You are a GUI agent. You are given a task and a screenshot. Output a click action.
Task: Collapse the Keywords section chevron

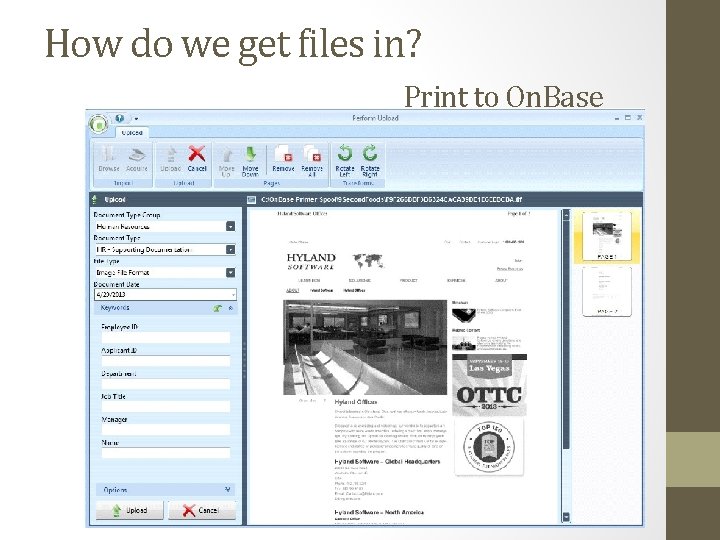[x=231, y=308]
